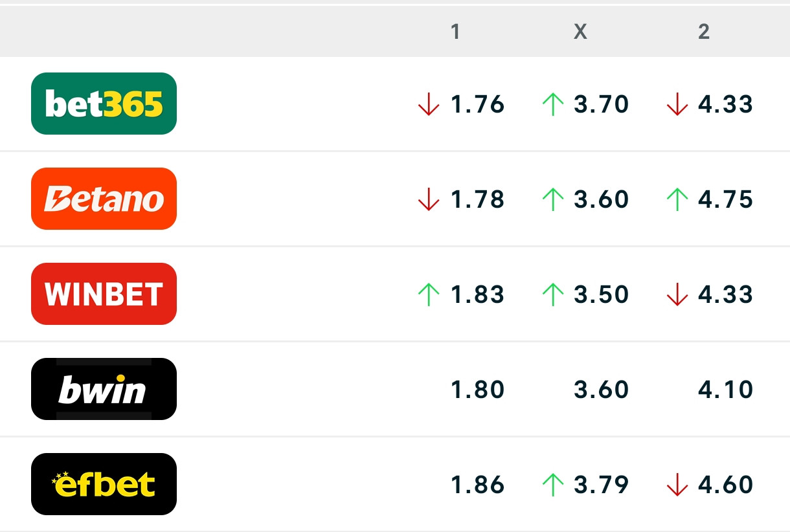Click the efbet logo
This screenshot has height=532, width=790.
click(104, 483)
